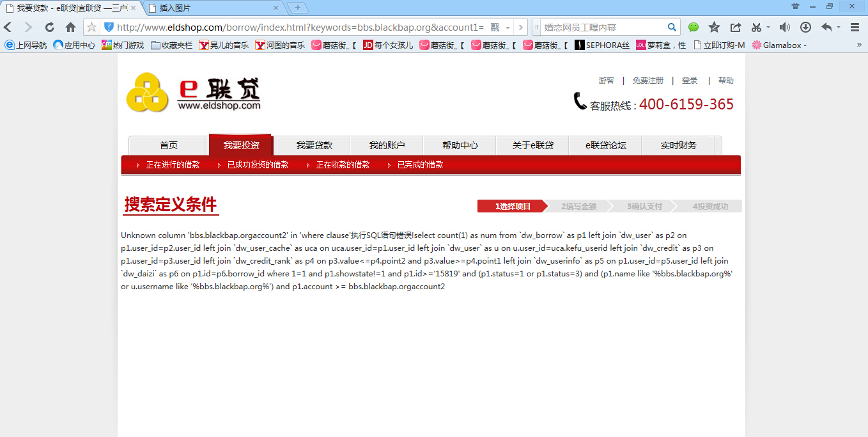This screenshot has height=437, width=868.
Task: Open the 热门游戏 bookmark
Action: click(x=123, y=45)
